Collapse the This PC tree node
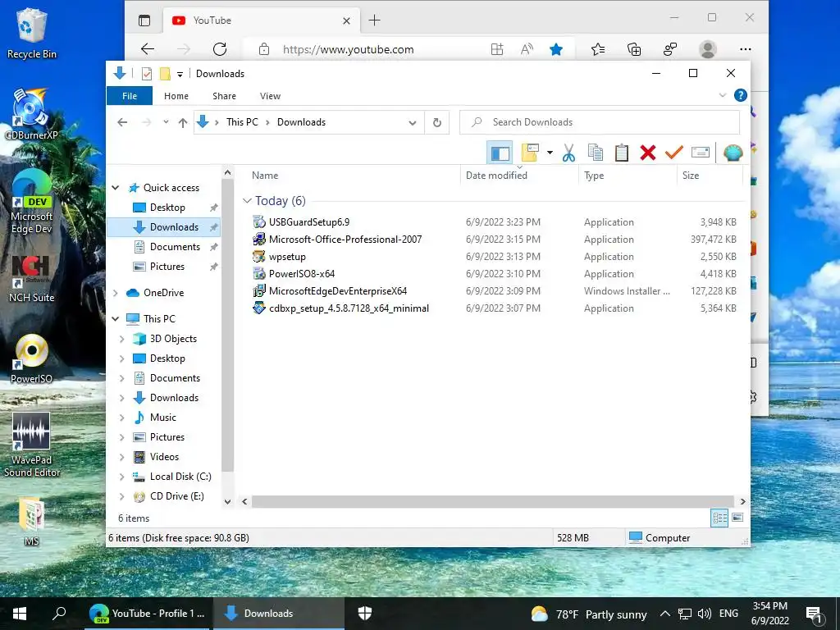The width and height of the screenshot is (840, 630). pyautogui.click(x=115, y=319)
